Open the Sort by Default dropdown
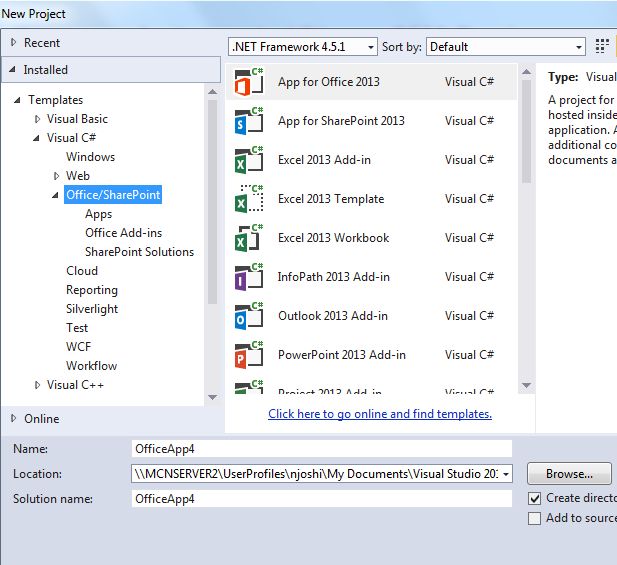The image size is (617, 565). click(506, 47)
